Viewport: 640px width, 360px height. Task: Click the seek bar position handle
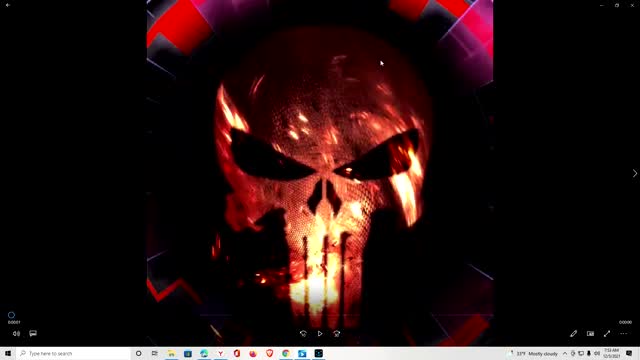[x=11, y=315]
